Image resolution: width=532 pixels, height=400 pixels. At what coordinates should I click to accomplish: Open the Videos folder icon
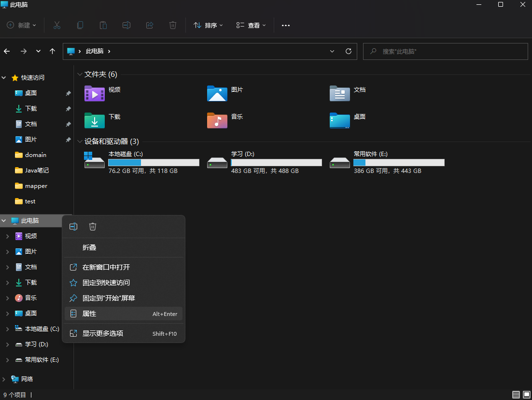95,93
